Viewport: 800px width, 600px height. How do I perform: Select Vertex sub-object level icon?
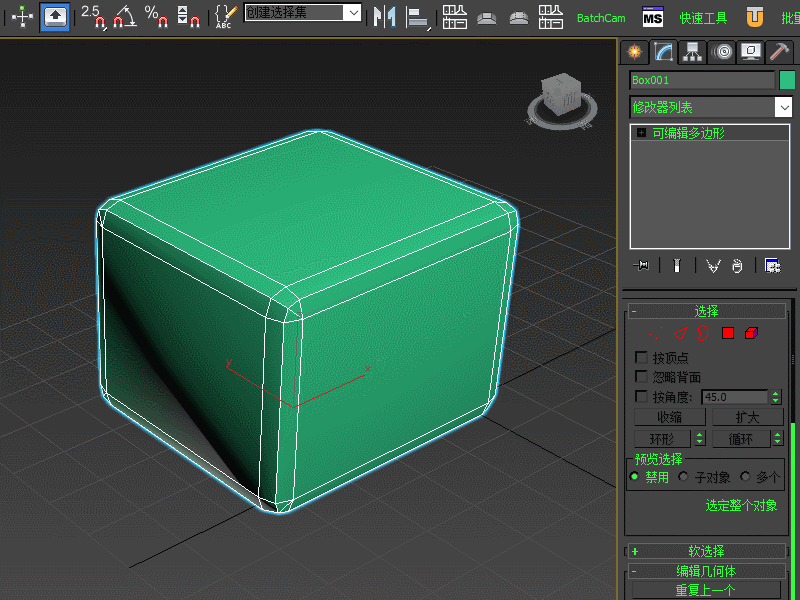pyautogui.click(x=655, y=333)
